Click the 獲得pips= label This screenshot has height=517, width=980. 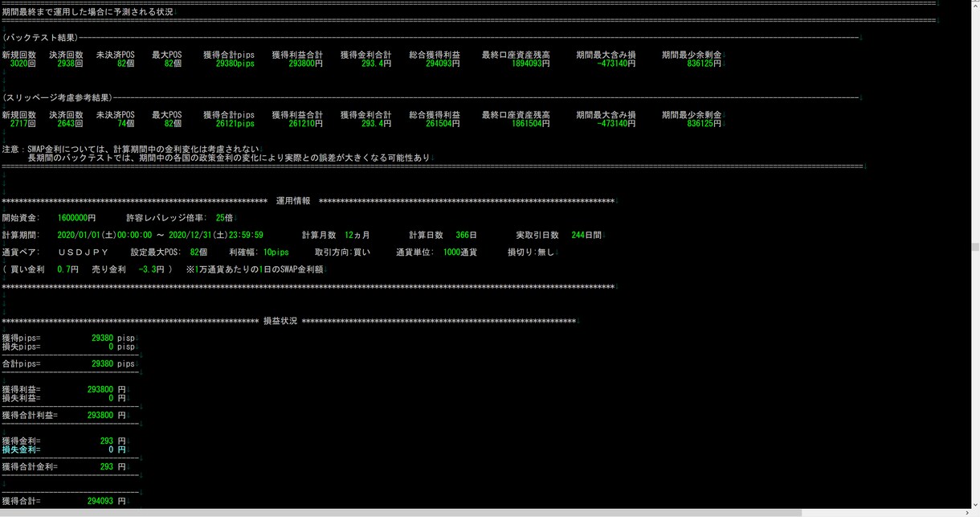[x=21, y=339]
